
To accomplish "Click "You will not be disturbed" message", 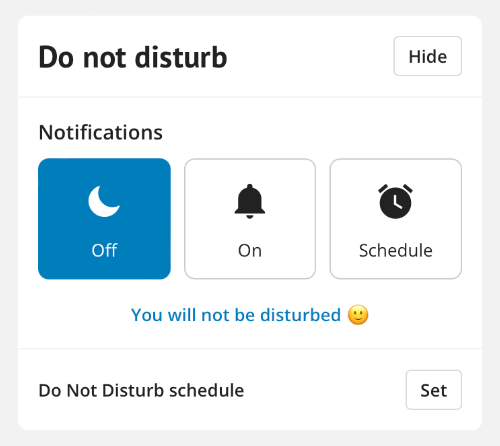I will point(236,315).
